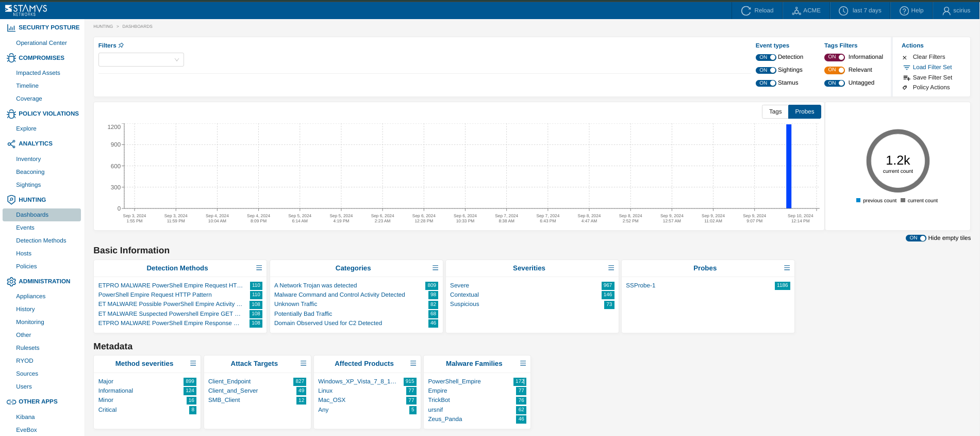Toggle the Stamus event type switch

pyautogui.click(x=766, y=83)
